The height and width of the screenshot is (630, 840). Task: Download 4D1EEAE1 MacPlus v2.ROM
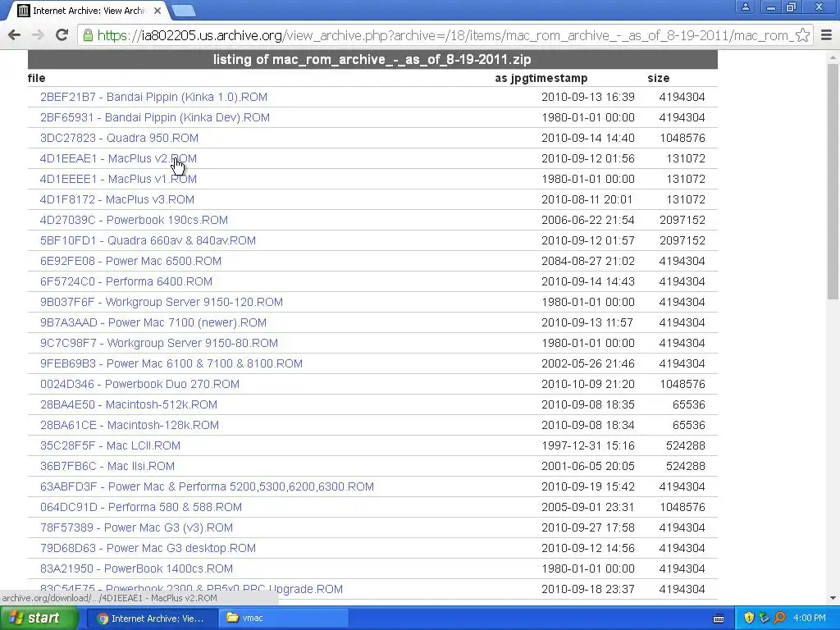coord(118,158)
